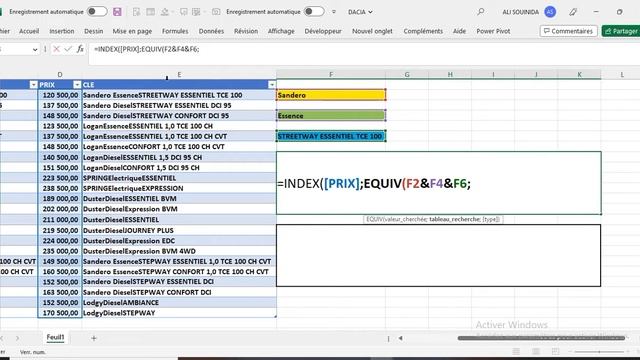
Task: Open the CLE column filter dropdown
Action: tap(271, 84)
